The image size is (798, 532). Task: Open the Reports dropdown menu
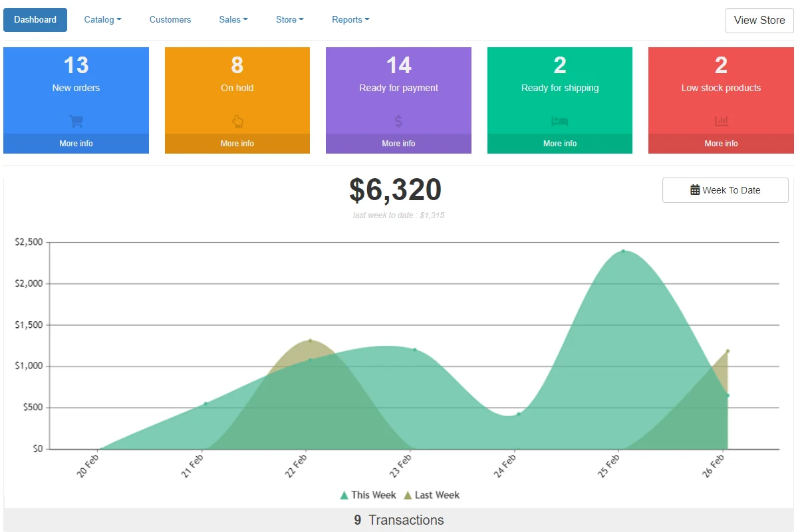click(x=350, y=20)
